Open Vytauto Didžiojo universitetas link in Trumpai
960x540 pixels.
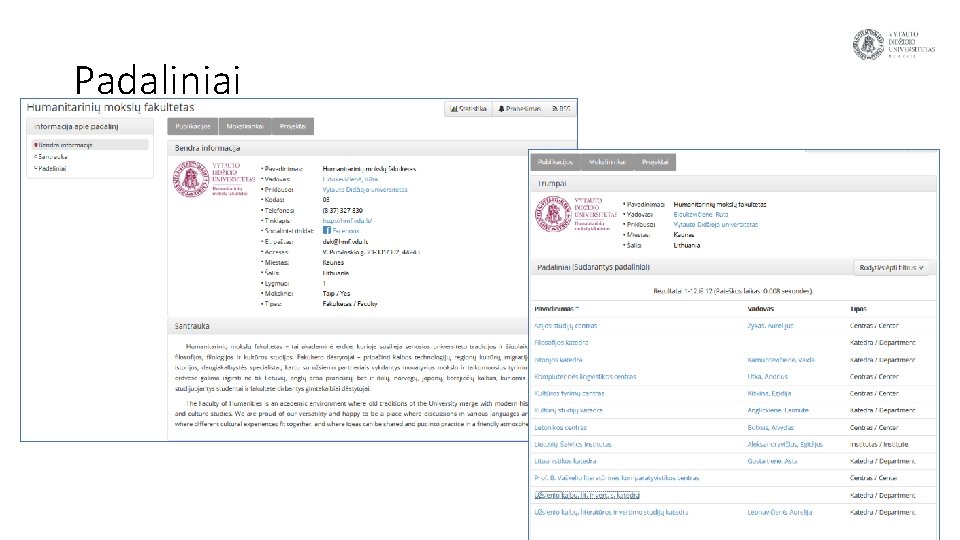(716, 225)
